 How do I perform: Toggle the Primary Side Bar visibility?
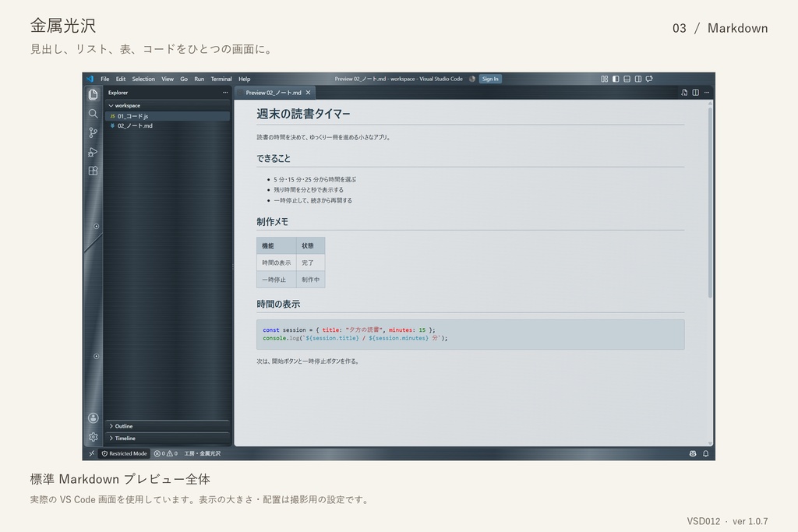coord(616,79)
